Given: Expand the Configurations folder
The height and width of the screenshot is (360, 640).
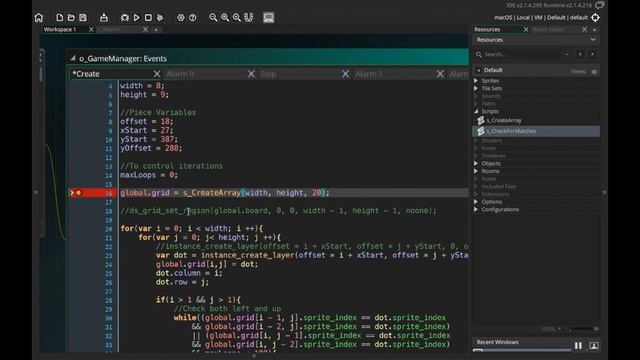Looking at the screenshot, I should tap(476, 209).
